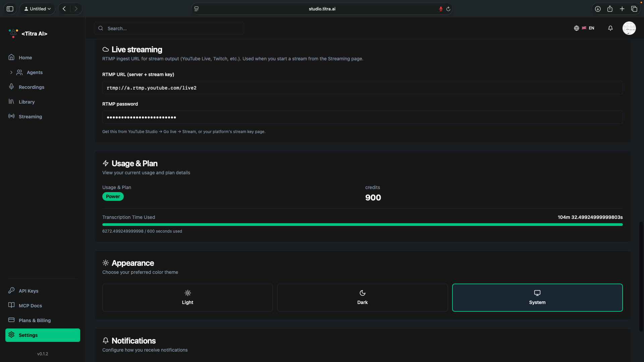Select the System theme option
Viewport: 644px width, 362px height.
[x=537, y=298]
